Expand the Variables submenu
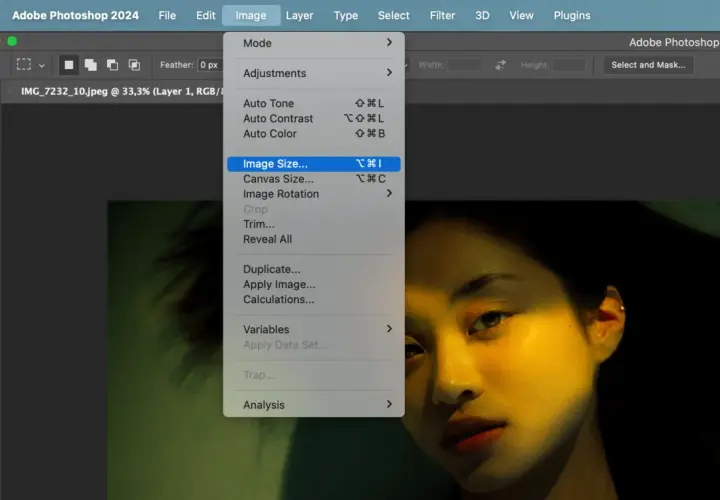720x500 pixels. click(x=314, y=330)
